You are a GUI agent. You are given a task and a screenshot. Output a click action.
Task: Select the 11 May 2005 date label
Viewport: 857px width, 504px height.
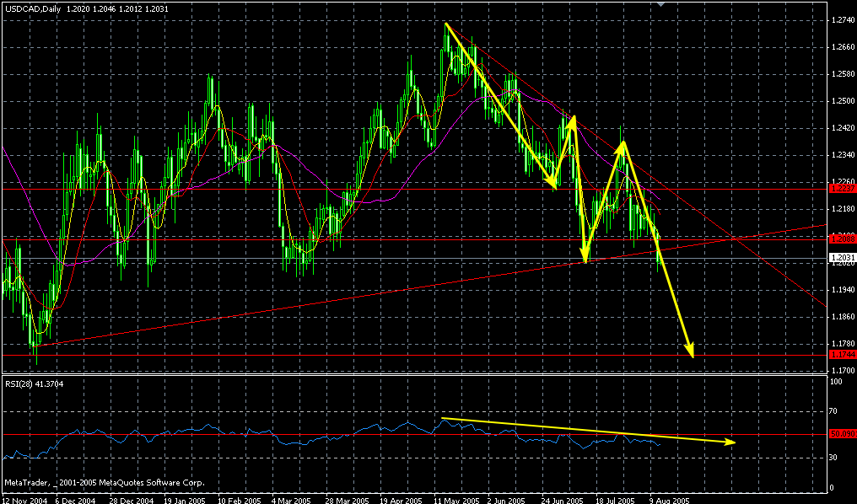456,500
